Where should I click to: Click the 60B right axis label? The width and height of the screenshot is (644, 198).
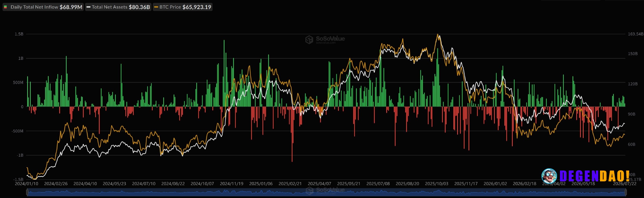pos(631,144)
